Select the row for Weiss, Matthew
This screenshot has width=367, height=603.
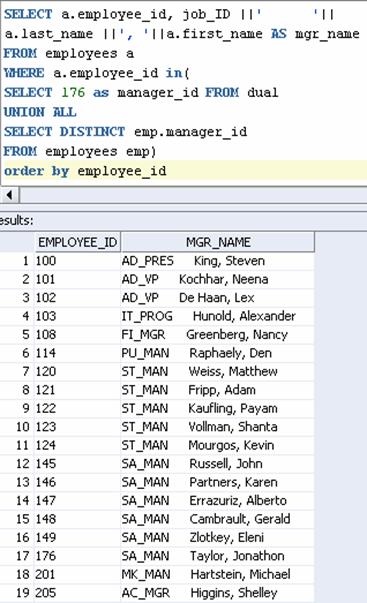click(157, 372)
